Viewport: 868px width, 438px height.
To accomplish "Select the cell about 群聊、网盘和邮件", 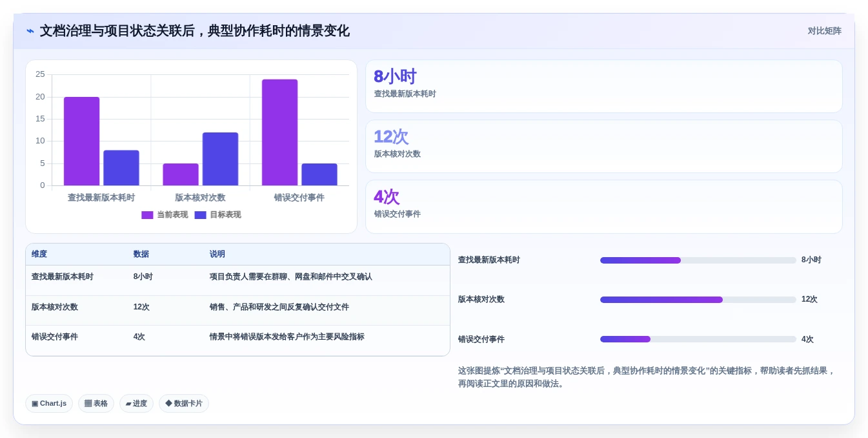I will pos(291,276).
